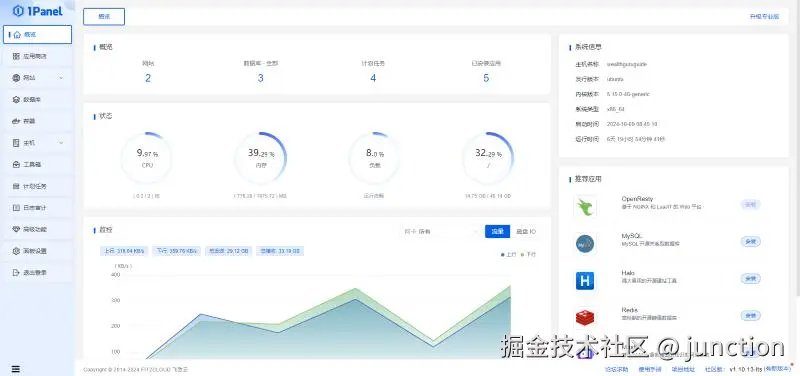Click the 内存 memory usage gauge

click(x=261, y=158)
